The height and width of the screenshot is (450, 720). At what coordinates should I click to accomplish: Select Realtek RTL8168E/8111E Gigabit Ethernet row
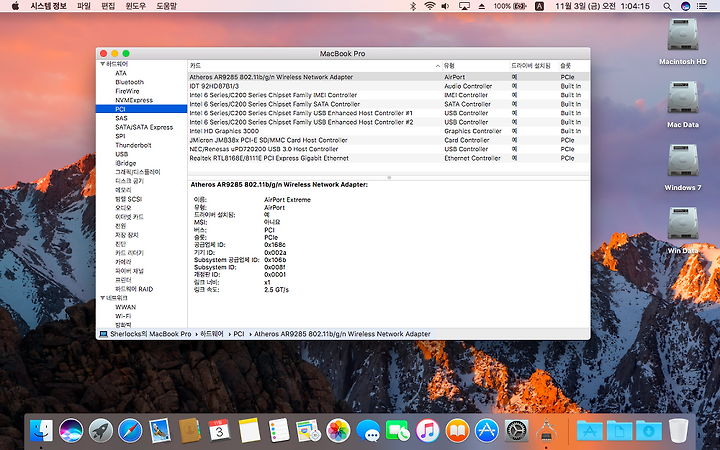388,158
